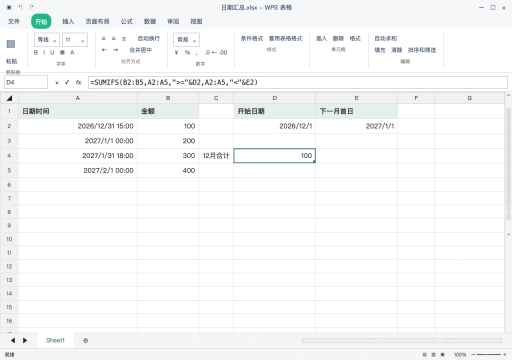512x360 pixels.
Task: Click the 删除 delete cells button
Action: (x=338, y=38)
